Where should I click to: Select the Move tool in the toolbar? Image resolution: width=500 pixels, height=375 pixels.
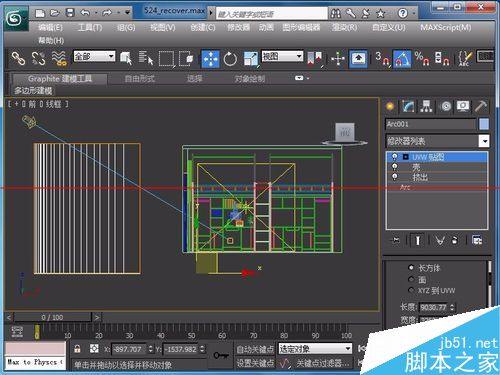point(210,59)
